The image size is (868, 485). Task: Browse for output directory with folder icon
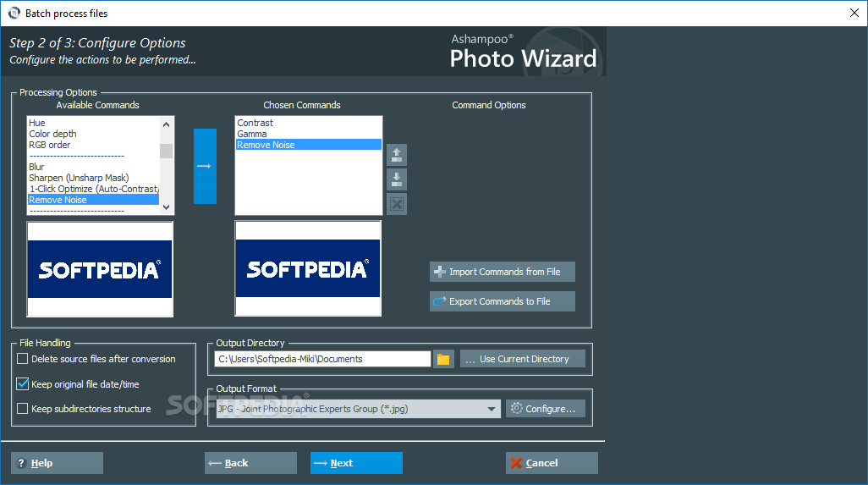point(443,359)
